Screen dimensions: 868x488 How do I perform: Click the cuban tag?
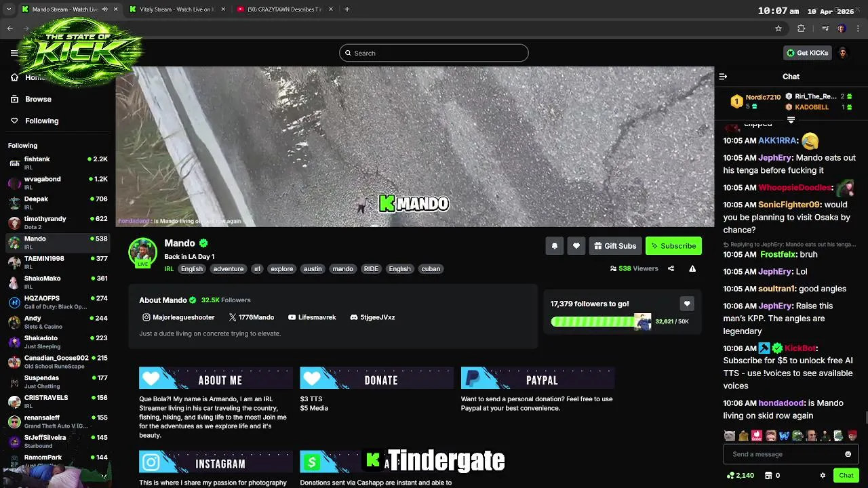431,269
